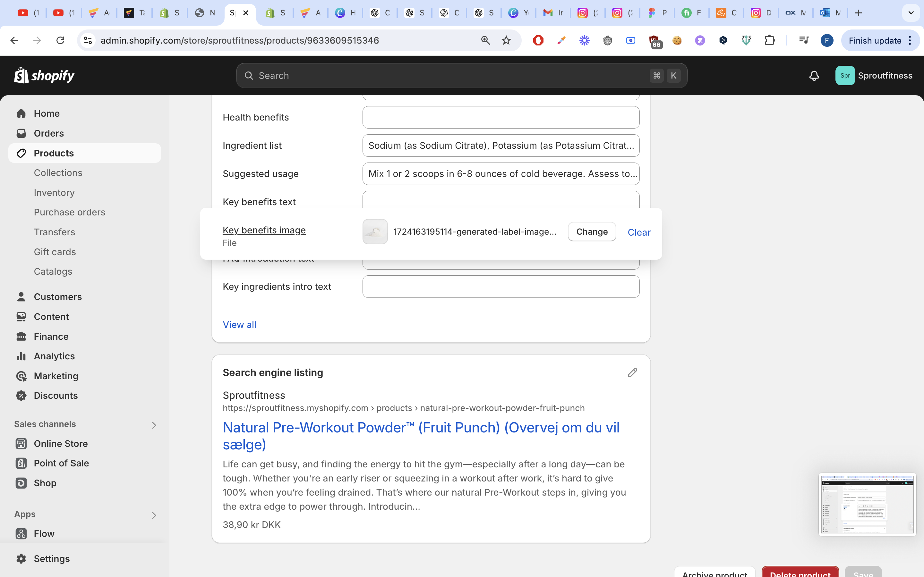Open the Sproutfitness store account menu
The height and width of the screenshot is (577, 924).
coord(874,76)
